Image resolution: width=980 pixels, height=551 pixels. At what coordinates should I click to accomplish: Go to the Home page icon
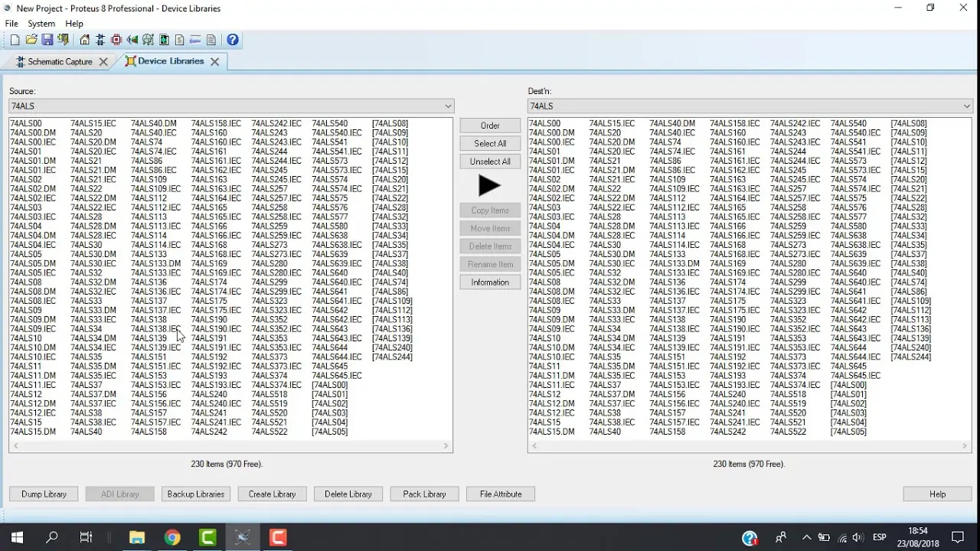coord(84,40)
